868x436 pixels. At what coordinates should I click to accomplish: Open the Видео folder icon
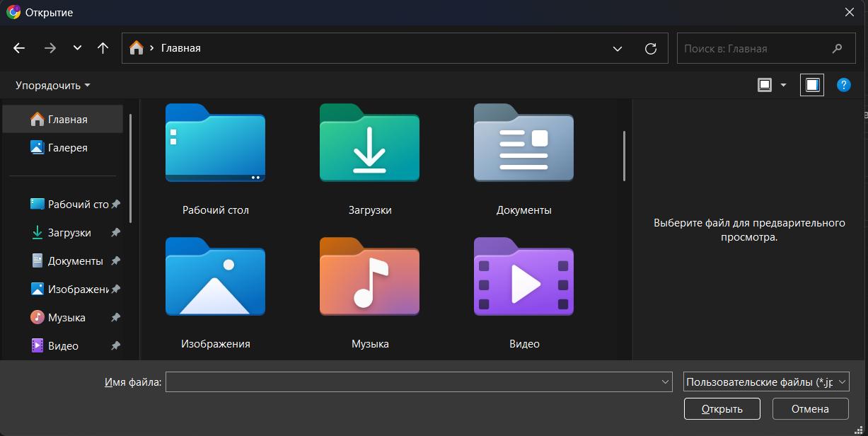523,277
